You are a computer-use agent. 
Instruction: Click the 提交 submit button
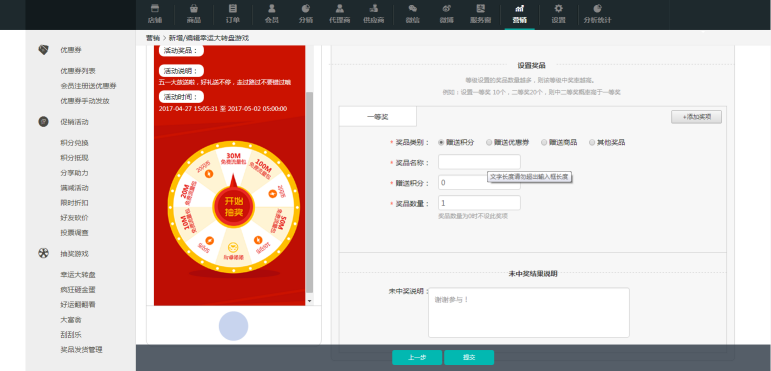[x=469, y=358]
